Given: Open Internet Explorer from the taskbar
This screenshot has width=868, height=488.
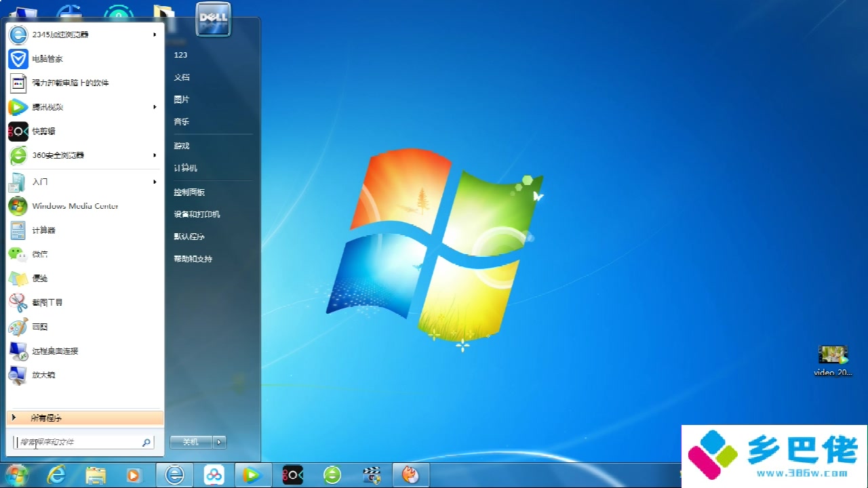Looking at the screenshot, I should 56,475.
